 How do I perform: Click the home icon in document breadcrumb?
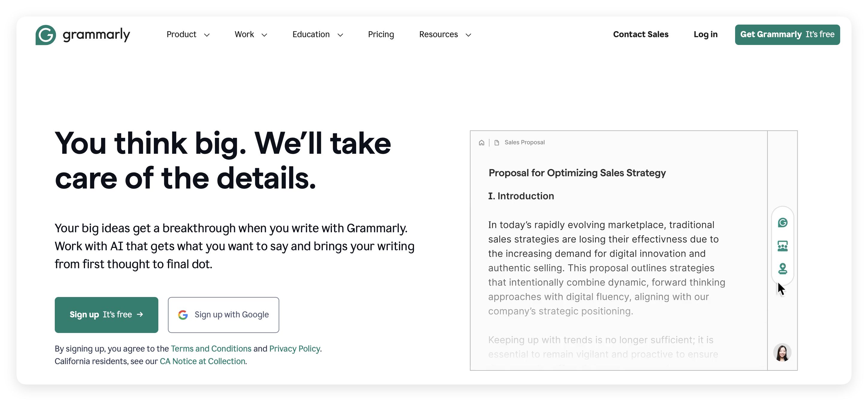pos(482,143)
